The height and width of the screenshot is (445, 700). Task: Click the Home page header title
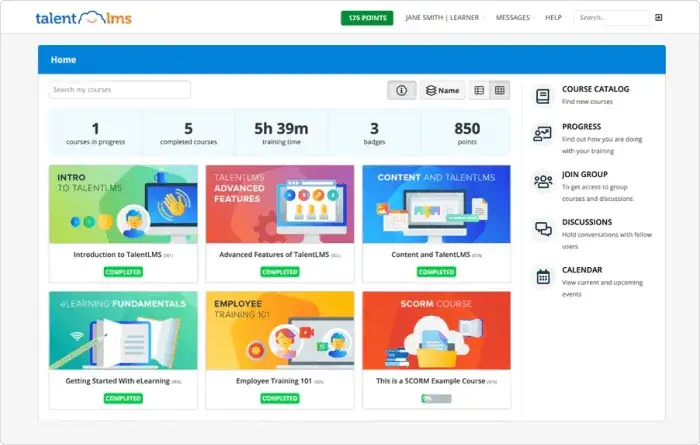(63, 60)
